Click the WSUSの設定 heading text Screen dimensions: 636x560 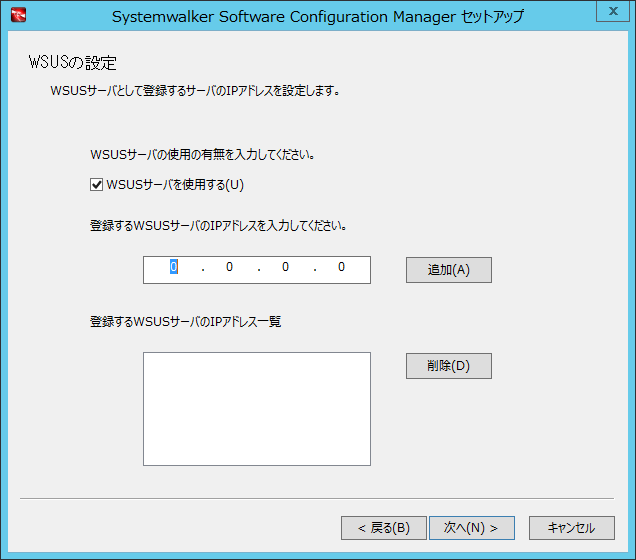(73, 63)
